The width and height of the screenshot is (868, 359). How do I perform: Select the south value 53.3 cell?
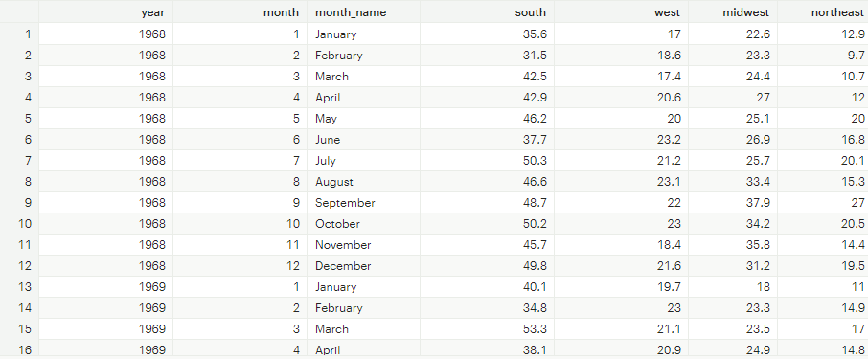pyautogui.click(x=487, y=329)
